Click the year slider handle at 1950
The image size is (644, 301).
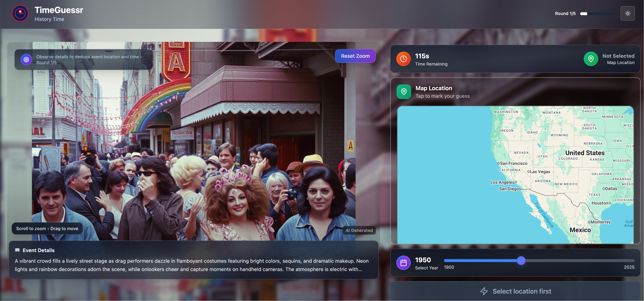[x=521, y=261]
